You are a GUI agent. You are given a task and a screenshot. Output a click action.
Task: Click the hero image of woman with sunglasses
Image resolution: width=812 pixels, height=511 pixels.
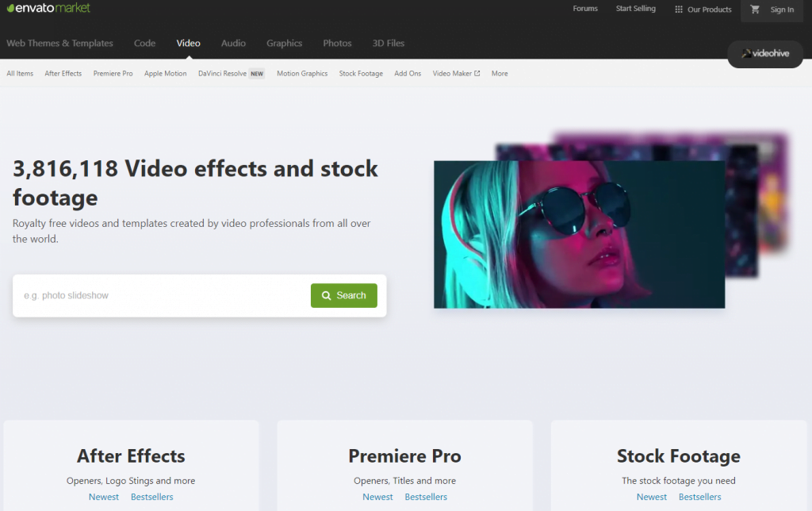[579, 234]
